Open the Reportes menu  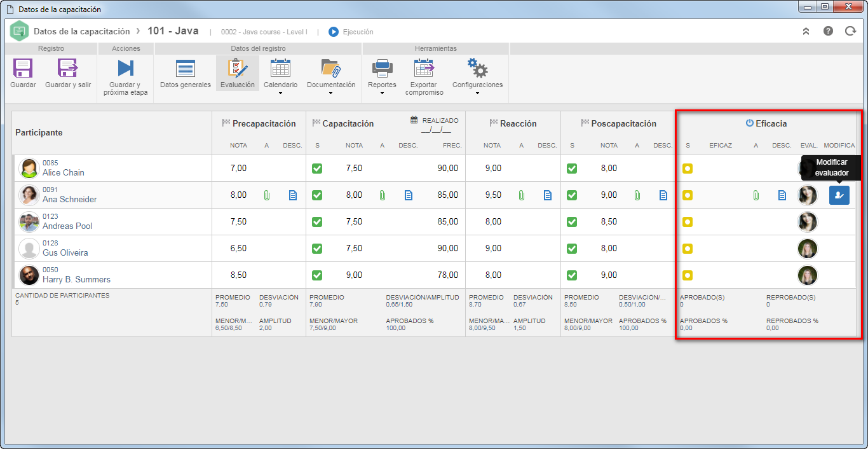point(382,77)
